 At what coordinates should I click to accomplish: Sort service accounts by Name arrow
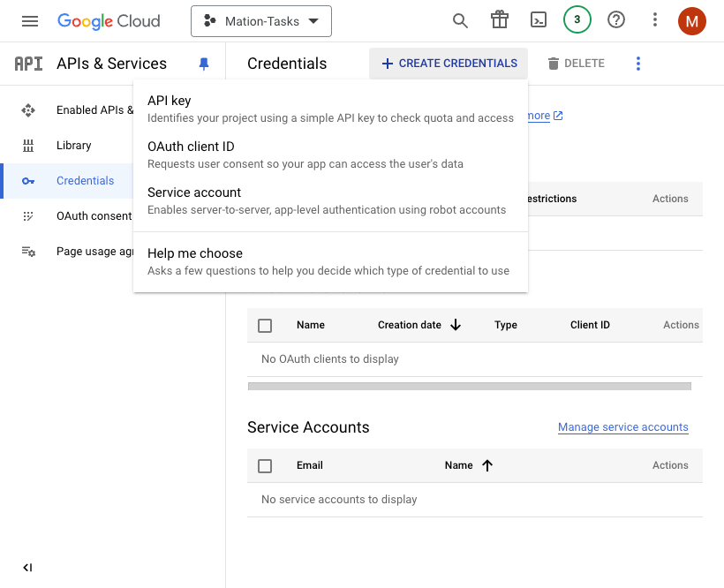pos(487,465)
